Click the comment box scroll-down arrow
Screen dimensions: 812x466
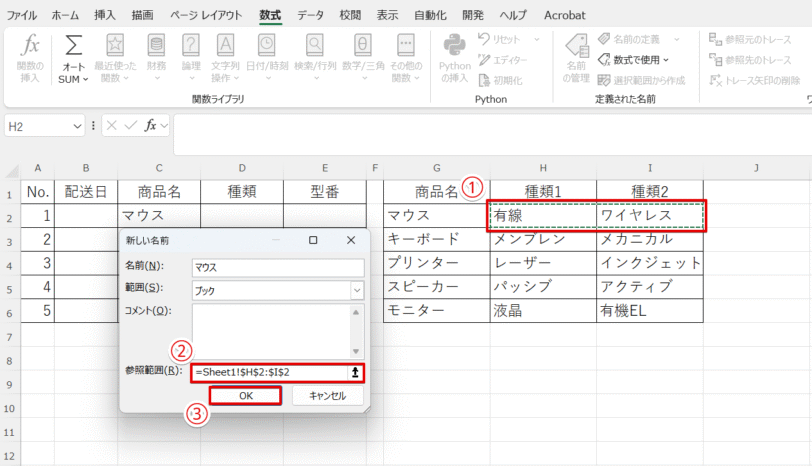356,352
